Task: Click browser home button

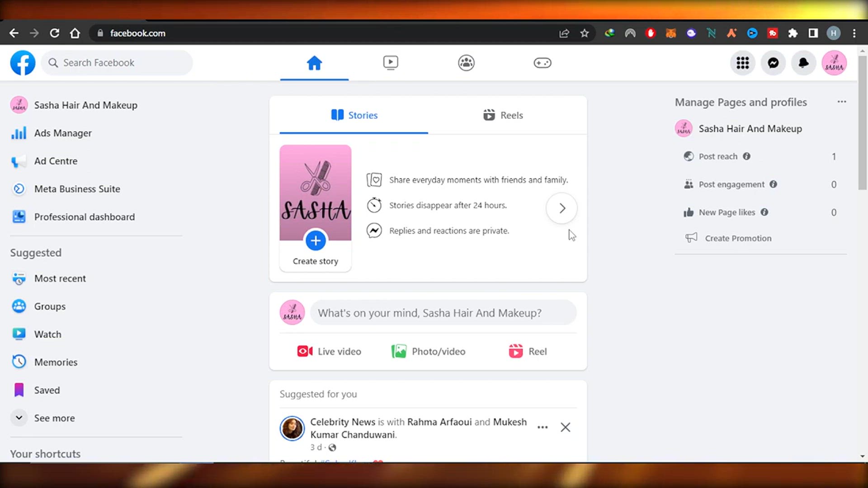Action: click(x=75, y=33)
